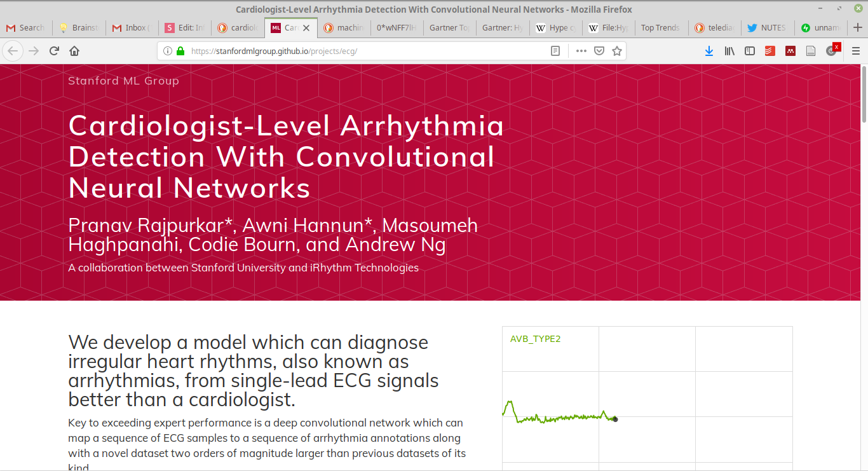This screenshot has width=868, height=471.
Task: Switch to the Gartner: Hy tab
Action: pyautogui.click(x=503, y=28)
